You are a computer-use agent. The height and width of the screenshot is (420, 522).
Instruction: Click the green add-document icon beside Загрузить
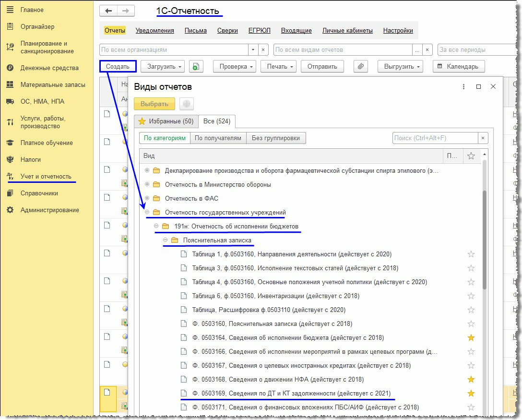[196, 66]
